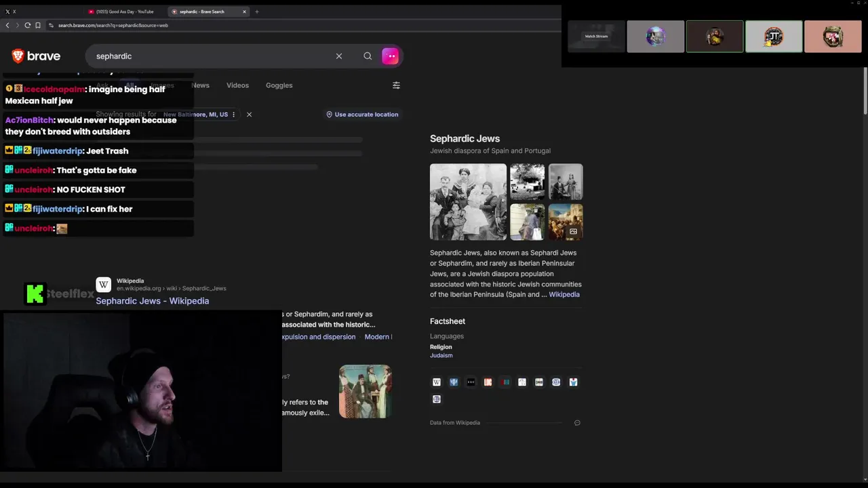Open site settings icon in address bar
This screenshot has height=488, width=868.
point(51,25)
